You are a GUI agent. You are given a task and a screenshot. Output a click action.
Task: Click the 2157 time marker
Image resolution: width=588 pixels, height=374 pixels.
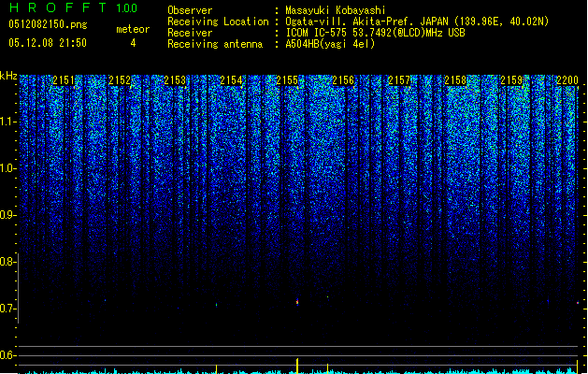coord(399,80)
